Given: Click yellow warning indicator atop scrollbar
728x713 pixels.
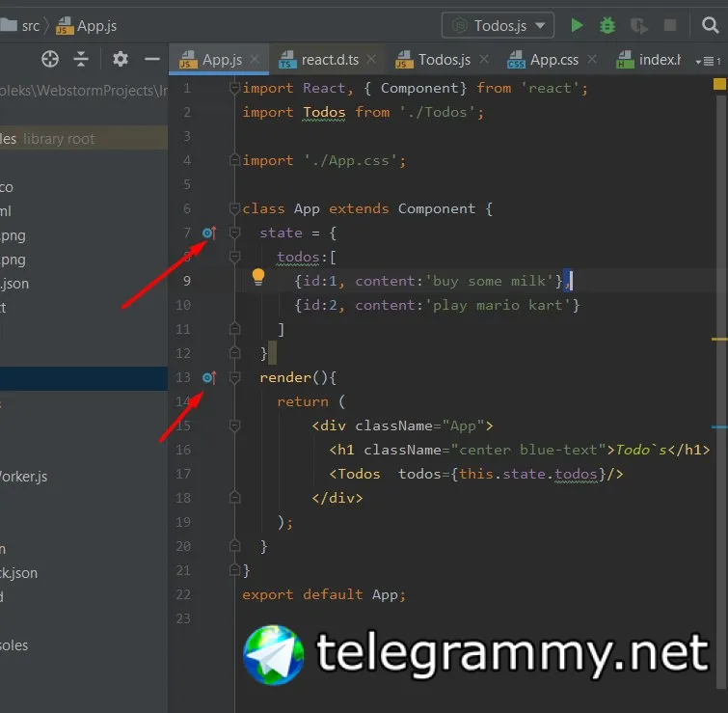Looking at the screenshot, I should point(719,84).
